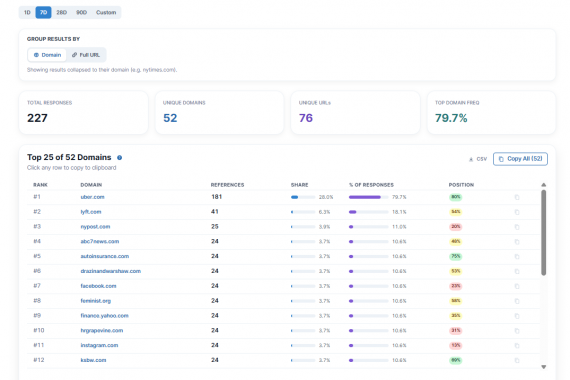Copy the drazinandwarshaw.com row via its icon
The height and width of the screenshot is (380, 570).
click(x=517, y=271)
